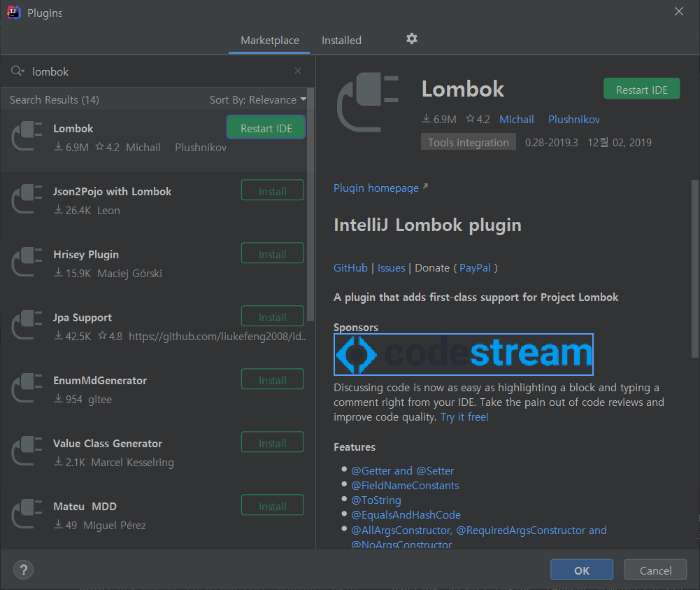This screenshot has width=700, height=590.
Task: Confirm with the OK button
Action: tap(582, 570)
